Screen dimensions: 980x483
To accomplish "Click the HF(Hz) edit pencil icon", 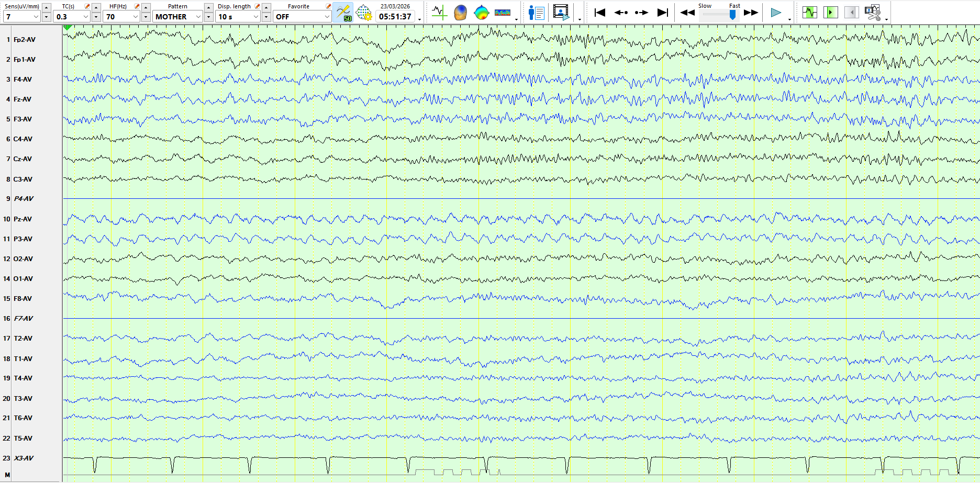I will (x=137, y=6).
